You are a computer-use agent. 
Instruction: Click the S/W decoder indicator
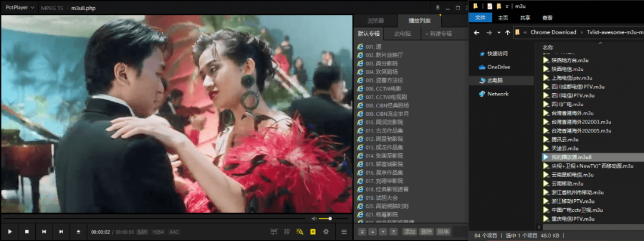point(143,232)
